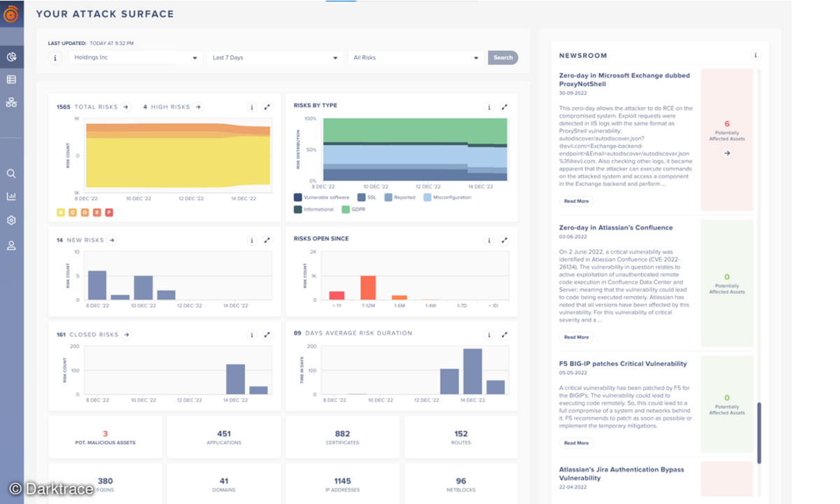
Task: Open Pot. Malicious Assets tile
Action: (x=106, y=437)
